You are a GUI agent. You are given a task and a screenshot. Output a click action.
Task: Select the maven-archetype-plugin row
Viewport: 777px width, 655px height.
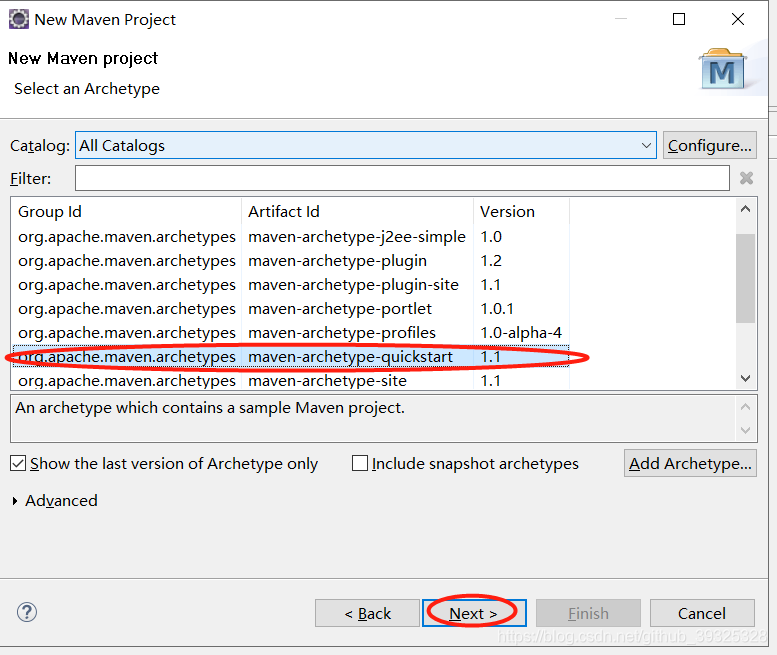pos(291,261)
